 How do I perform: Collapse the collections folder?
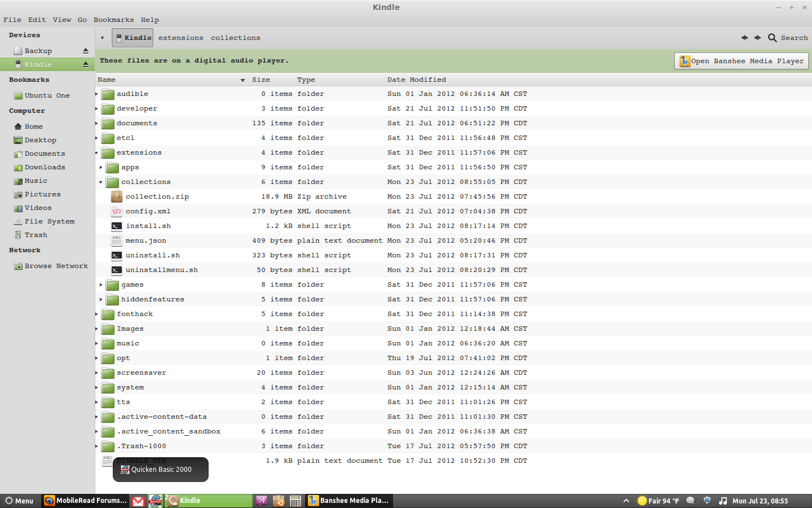pyautogui.click(x=101, y=182)
